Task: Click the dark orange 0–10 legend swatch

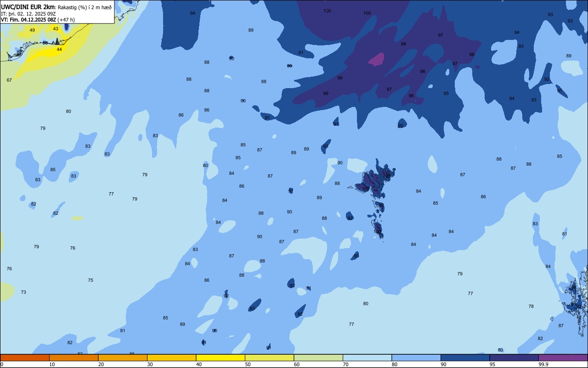Action: pos(25,357)
